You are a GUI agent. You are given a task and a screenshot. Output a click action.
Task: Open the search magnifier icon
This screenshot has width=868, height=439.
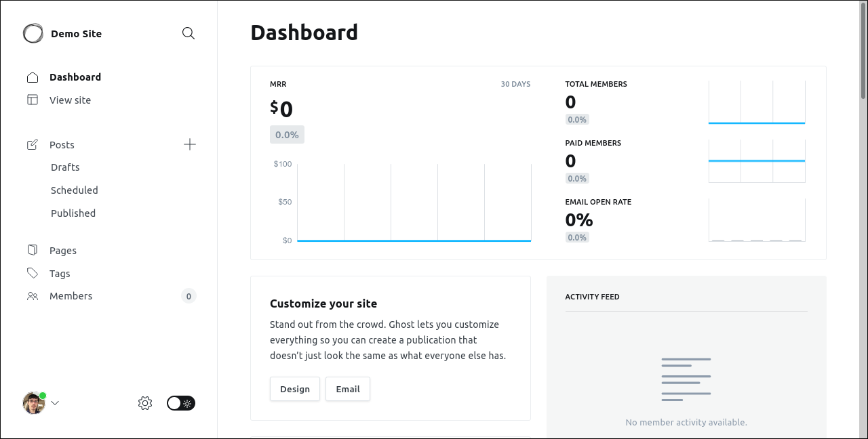[x=189, y=33]
